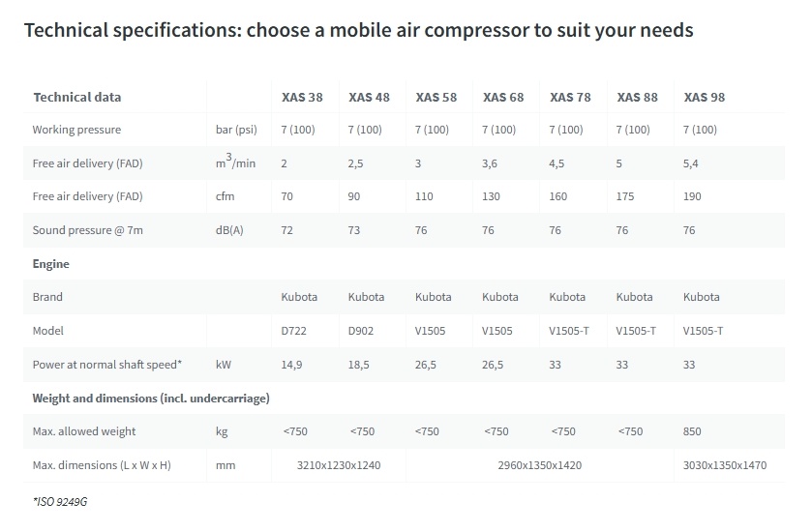Click the Engine section heading
812x532 pixels.
[x=50, y=264]
